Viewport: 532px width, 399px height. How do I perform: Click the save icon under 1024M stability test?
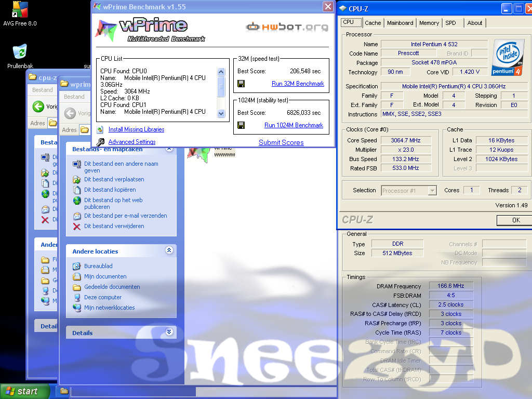tap(241, 125)
